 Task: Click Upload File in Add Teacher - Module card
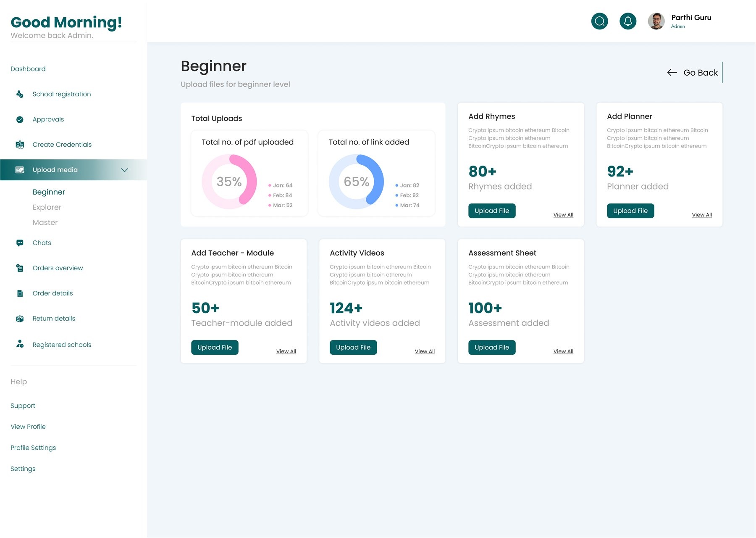pyautogui.click(x=215, y=347)
